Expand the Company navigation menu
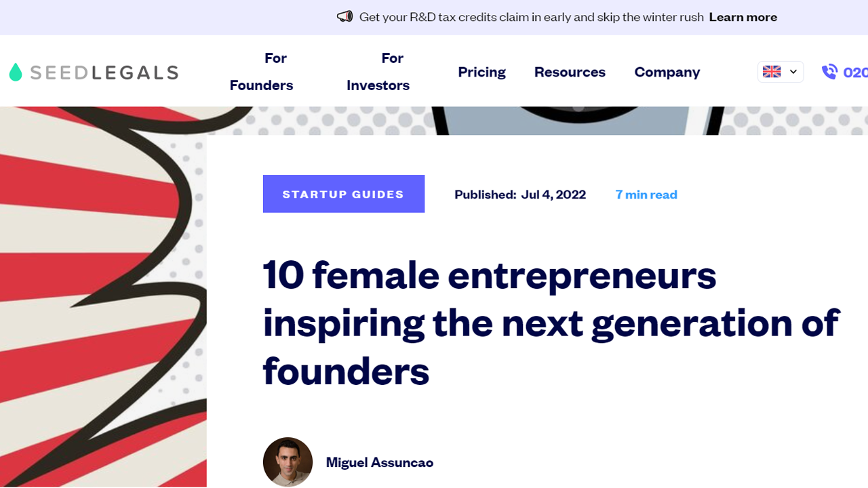 pos(667,72)
